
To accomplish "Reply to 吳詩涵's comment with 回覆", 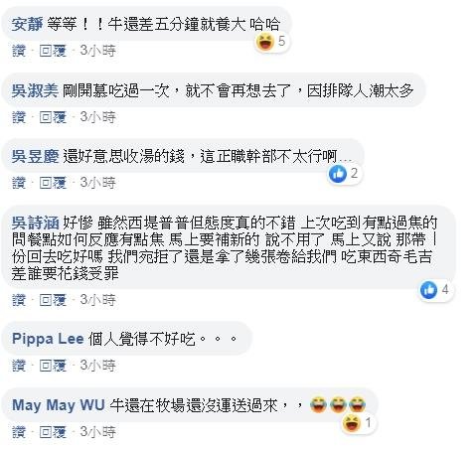I will (x=53, y=300).
